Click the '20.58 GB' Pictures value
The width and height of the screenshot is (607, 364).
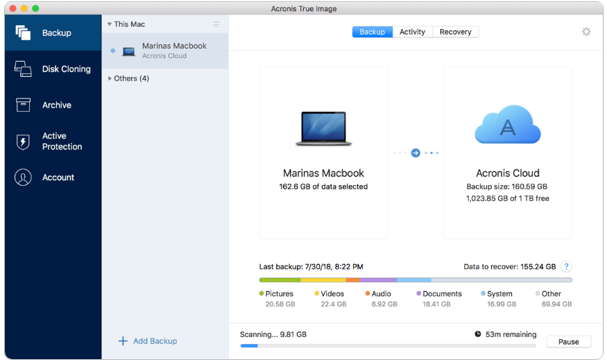pos(280,304)
